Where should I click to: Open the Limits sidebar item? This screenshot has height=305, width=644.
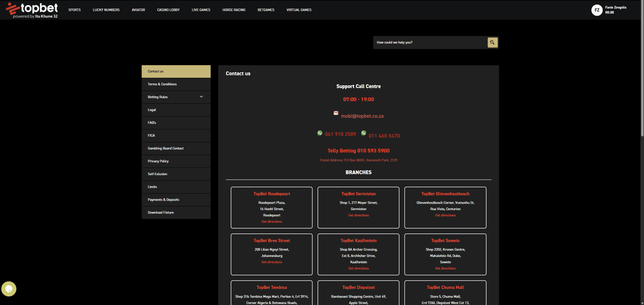point(176,187)
